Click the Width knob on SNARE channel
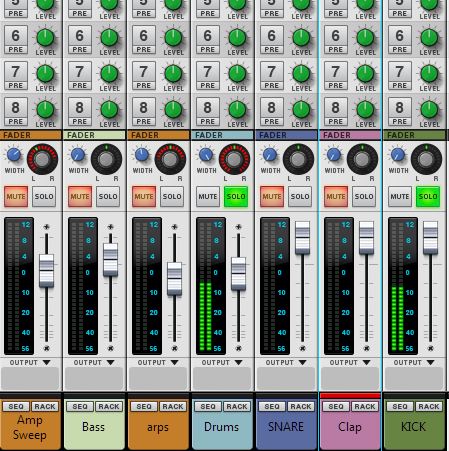This screenshot has height=451, width=449. [x=270, y=155]
